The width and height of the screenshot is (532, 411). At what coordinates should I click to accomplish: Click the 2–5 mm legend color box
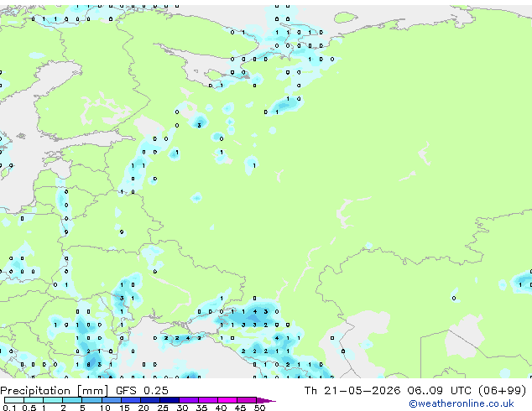[x=72, y=400]
